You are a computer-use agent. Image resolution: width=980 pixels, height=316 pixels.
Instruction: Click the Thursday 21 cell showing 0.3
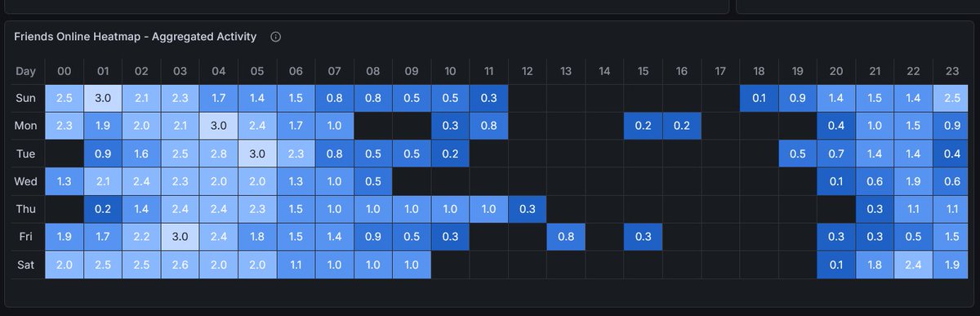[875, 209]
